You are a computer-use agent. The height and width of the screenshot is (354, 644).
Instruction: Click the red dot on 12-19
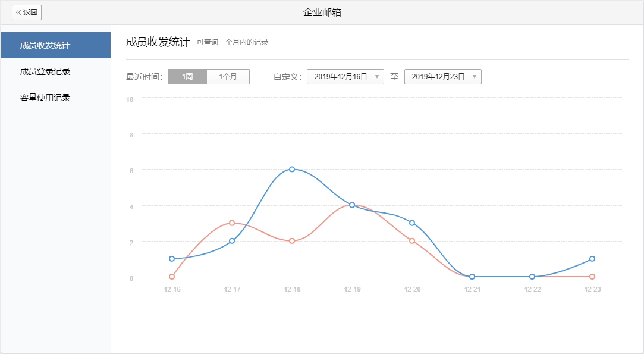coord(351,205)
